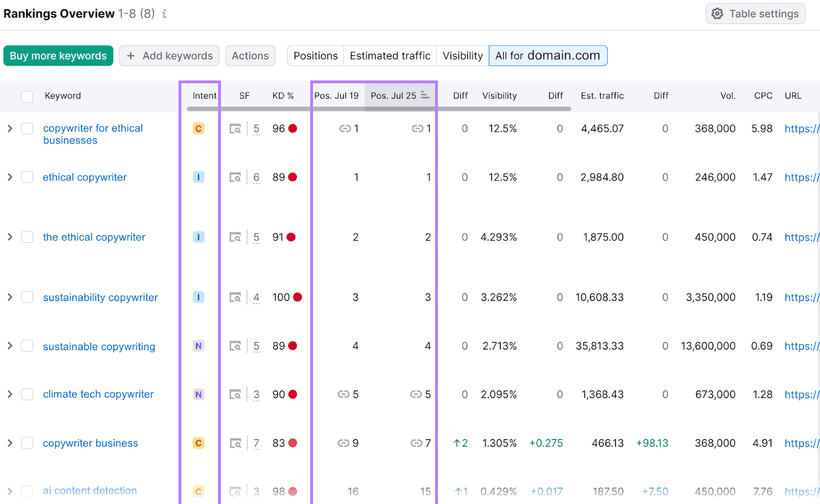Open the URL link in the "sustainability copywriter" row

pos(801,297)
